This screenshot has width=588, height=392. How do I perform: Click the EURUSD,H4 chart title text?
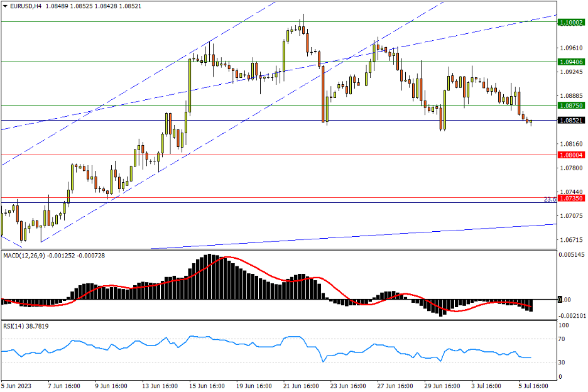pyautogui.click(x=22, y=6)
